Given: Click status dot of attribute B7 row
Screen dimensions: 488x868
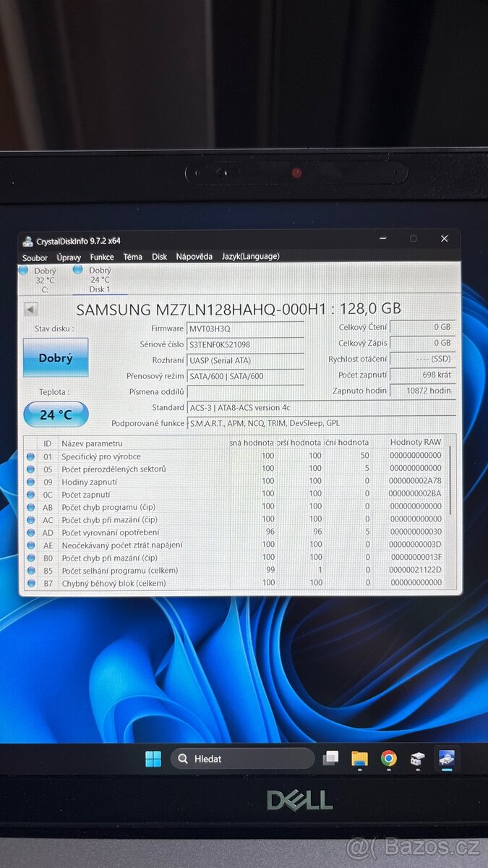Looking at the screenshot, I should [30, 583].
